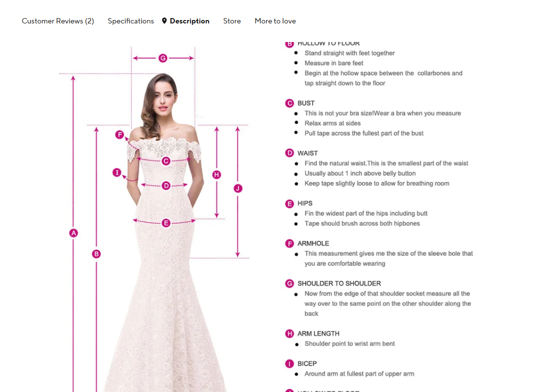Go to More to love section
This screenshot has width=534, height=392.
[275, 21]
